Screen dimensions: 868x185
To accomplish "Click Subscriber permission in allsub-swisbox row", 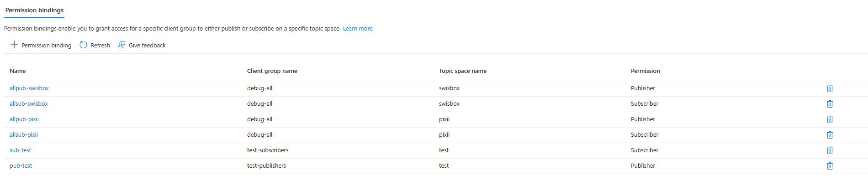I will pos(645,103).
